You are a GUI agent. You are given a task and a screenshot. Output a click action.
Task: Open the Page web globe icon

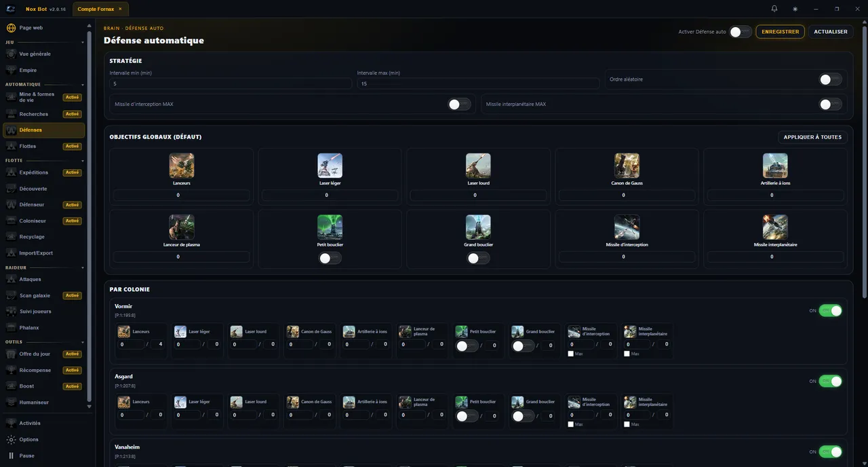click(11, 28)
